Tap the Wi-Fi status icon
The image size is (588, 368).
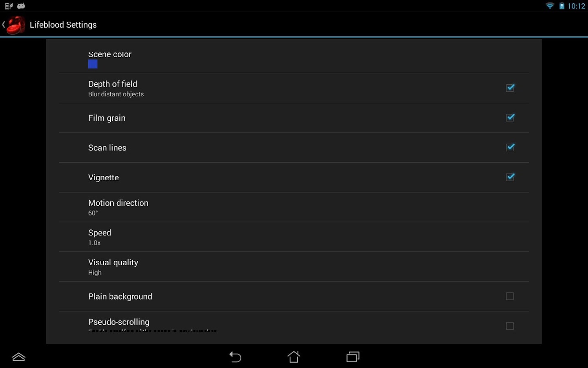(x=550, y=6)
